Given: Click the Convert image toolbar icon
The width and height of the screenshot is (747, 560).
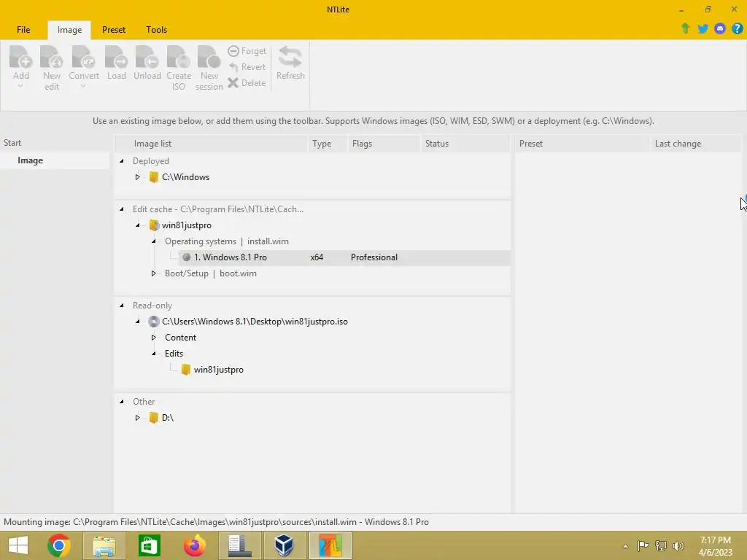Looking at the screenshot, I should (83, 57).
